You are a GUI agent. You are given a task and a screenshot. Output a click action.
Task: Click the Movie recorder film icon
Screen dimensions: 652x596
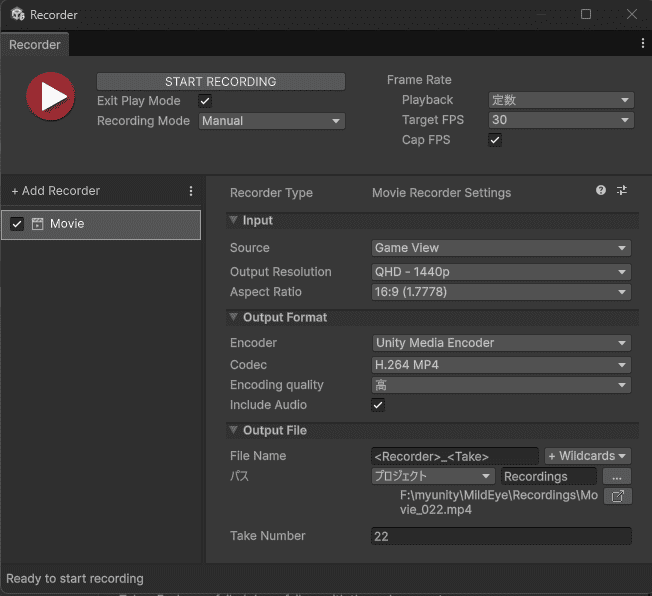click(38, 224)
